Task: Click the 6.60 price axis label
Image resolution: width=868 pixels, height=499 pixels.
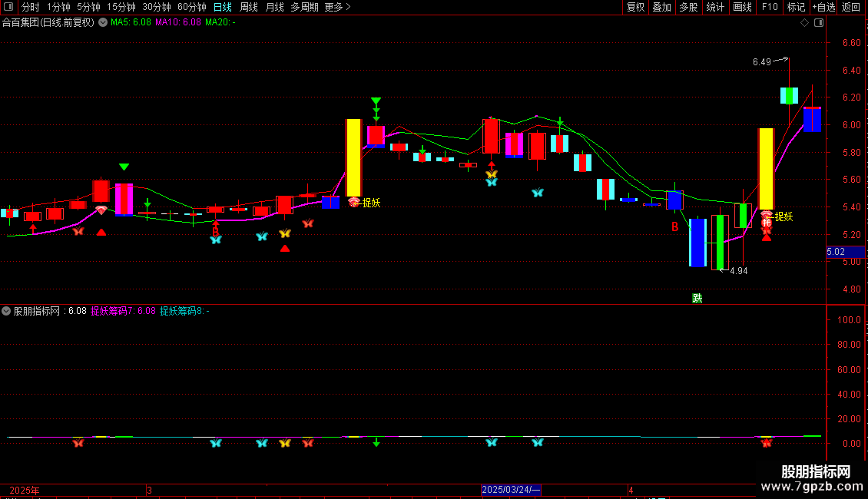Action: coord(851,42)
